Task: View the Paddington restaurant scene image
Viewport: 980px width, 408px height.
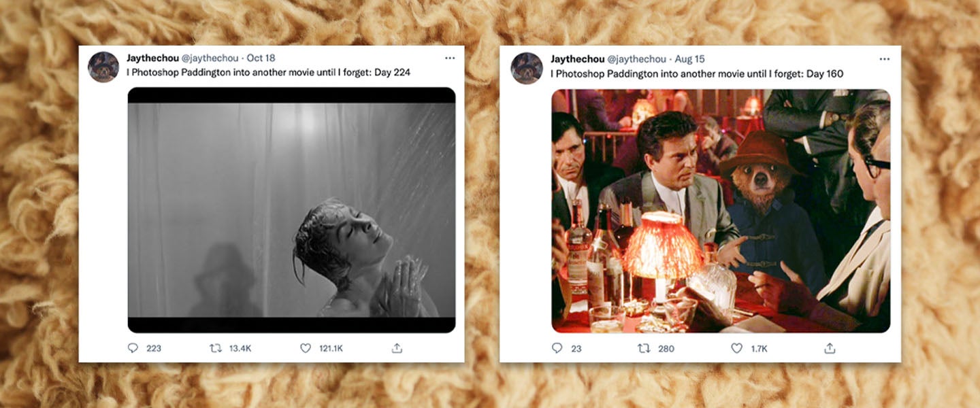Action: 721,211
